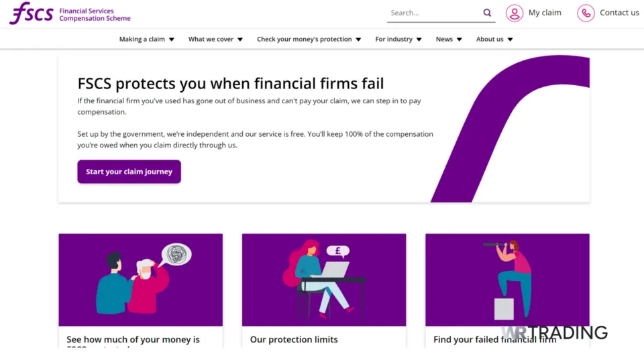Click into the Search input field
This screenshot has width=644, height=362.
(x=433, y=13)
